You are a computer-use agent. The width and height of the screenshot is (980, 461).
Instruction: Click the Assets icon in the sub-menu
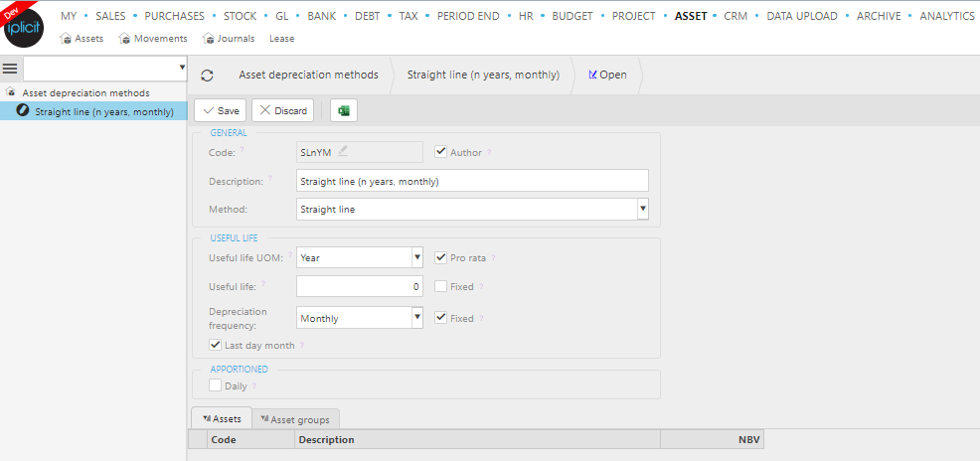click(x=66, y=39)
